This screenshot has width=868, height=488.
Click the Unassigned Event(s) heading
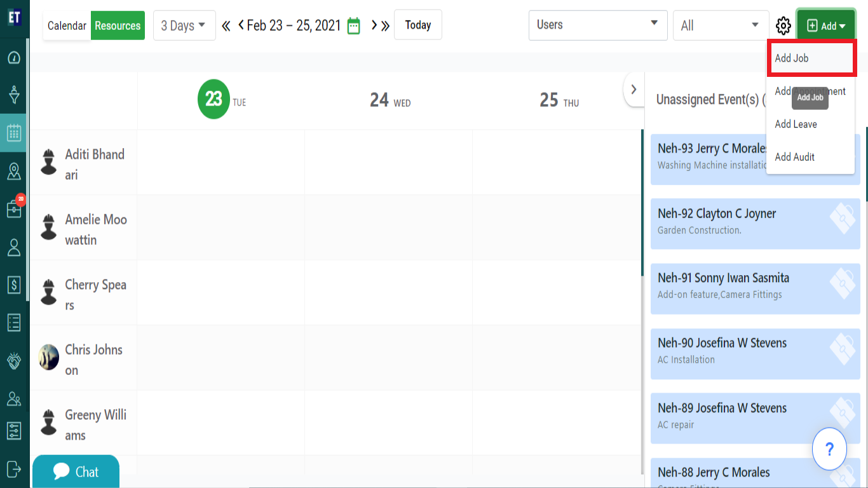click(710, 100)
